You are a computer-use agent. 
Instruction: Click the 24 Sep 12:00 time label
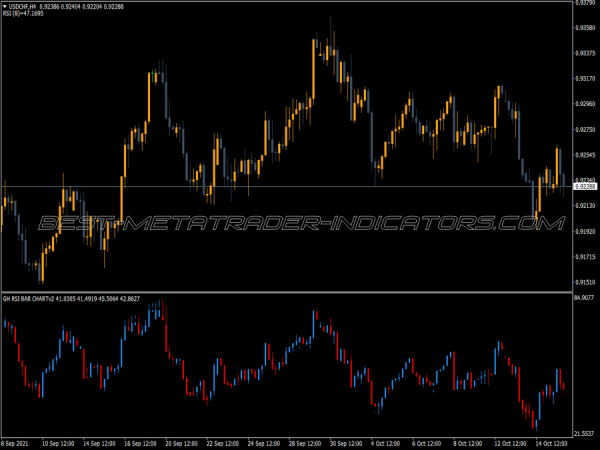tap(264, 443)
